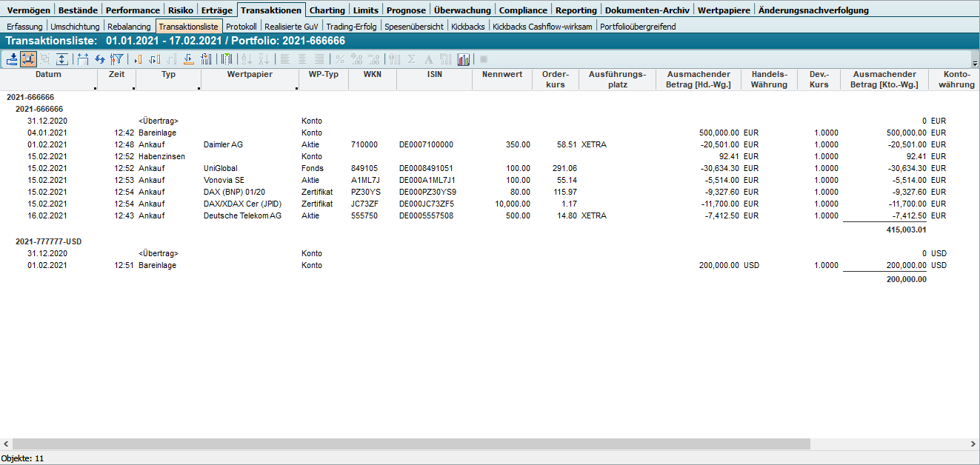
Task: Toggle the highlighted fit-to-window toolbar button
Action: (28, 59)
